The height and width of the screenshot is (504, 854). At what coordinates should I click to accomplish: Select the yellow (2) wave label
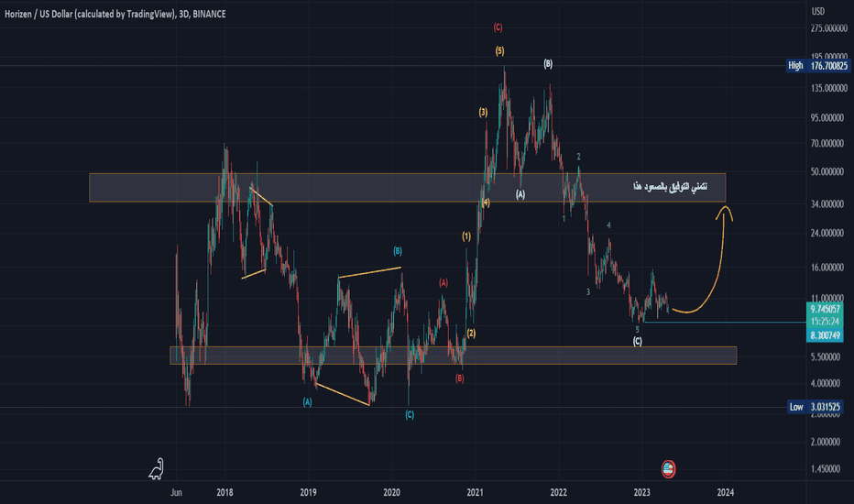(x=471, y=334)
